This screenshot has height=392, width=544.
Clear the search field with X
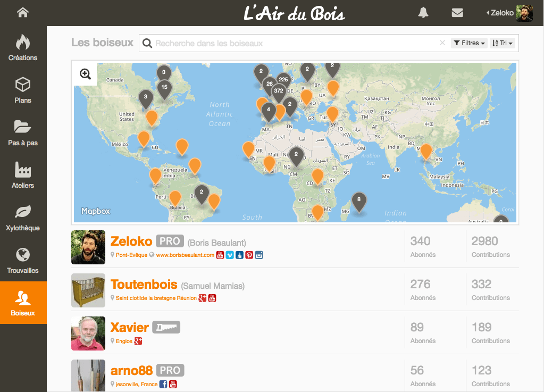442,43
